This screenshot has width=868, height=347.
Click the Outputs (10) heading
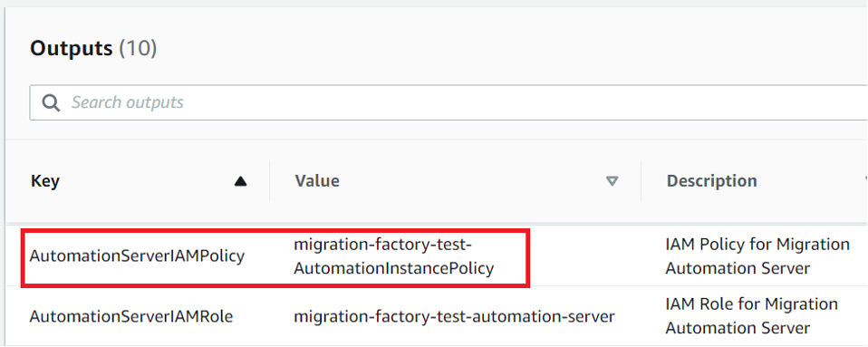[x=93, y=49]
